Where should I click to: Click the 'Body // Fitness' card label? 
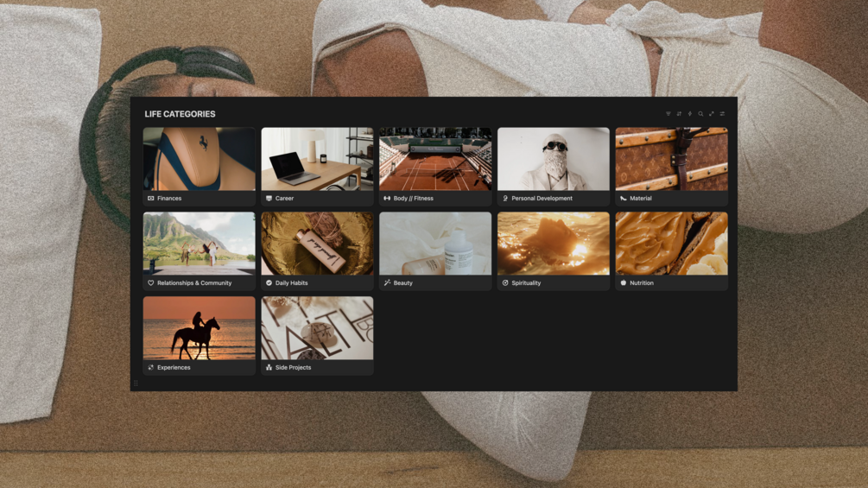[x=414, y=198]
